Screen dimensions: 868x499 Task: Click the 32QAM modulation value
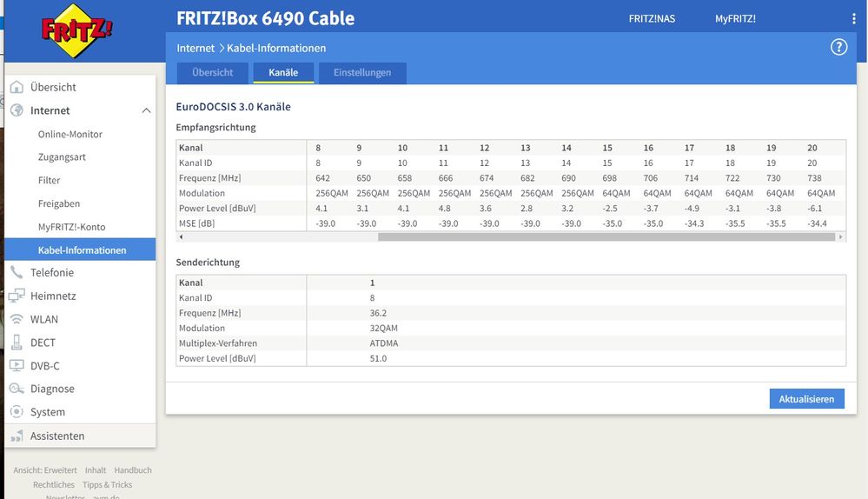(384, 329)
